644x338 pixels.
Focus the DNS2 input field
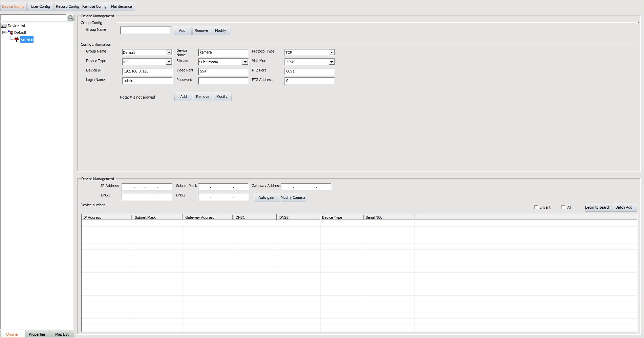click(223, 196)
